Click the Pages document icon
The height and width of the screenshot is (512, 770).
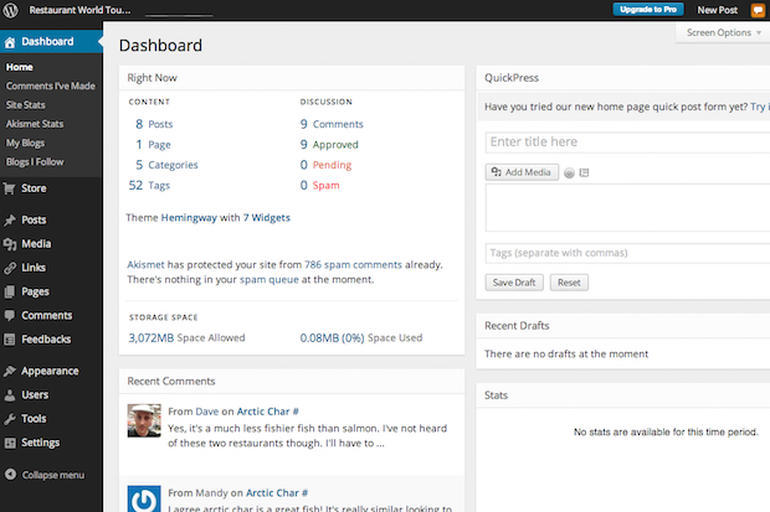click(9, 292)
